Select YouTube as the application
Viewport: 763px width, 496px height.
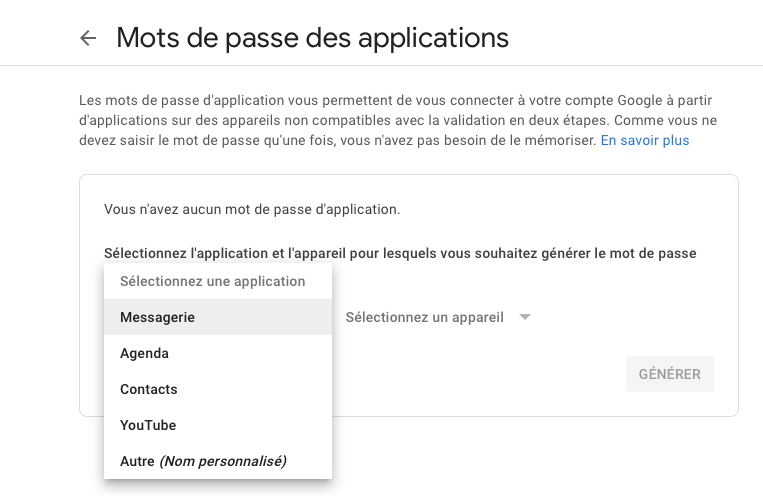pyautogui.click(x=148, y=425)
